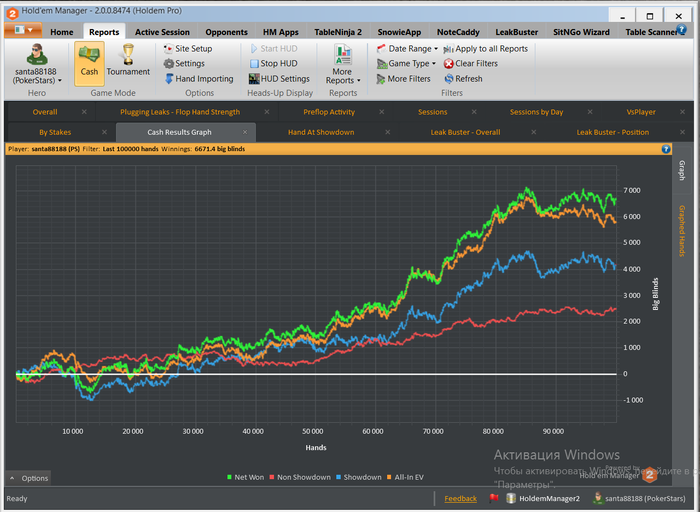
Task: Click the winnings value 6671.4 big blinds
Action: (x=220, y=149)
